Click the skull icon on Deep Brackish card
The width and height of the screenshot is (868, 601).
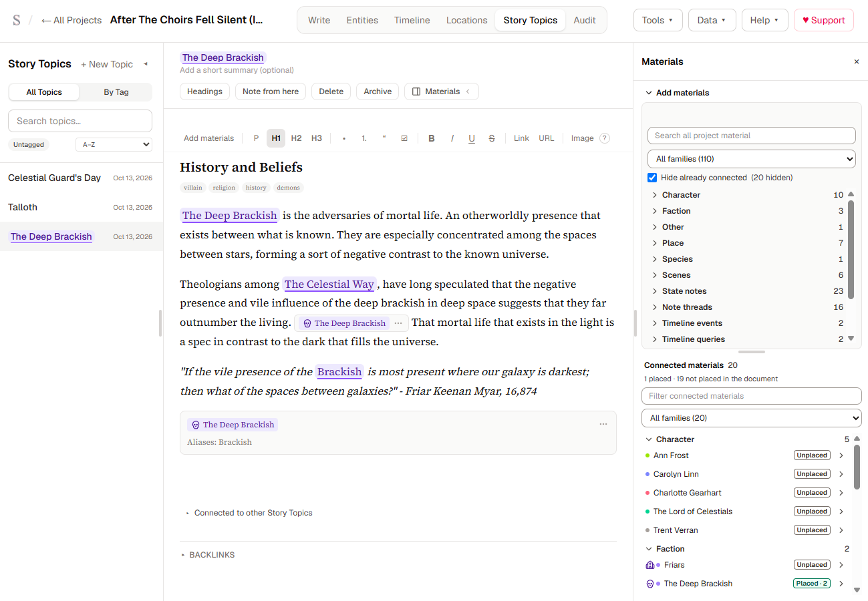(195, 425)
